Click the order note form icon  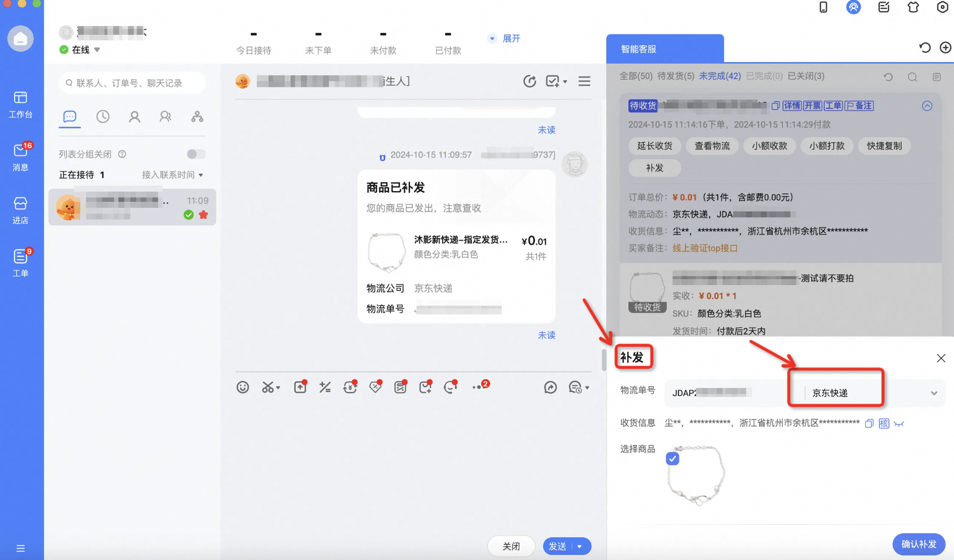point(401,387)
